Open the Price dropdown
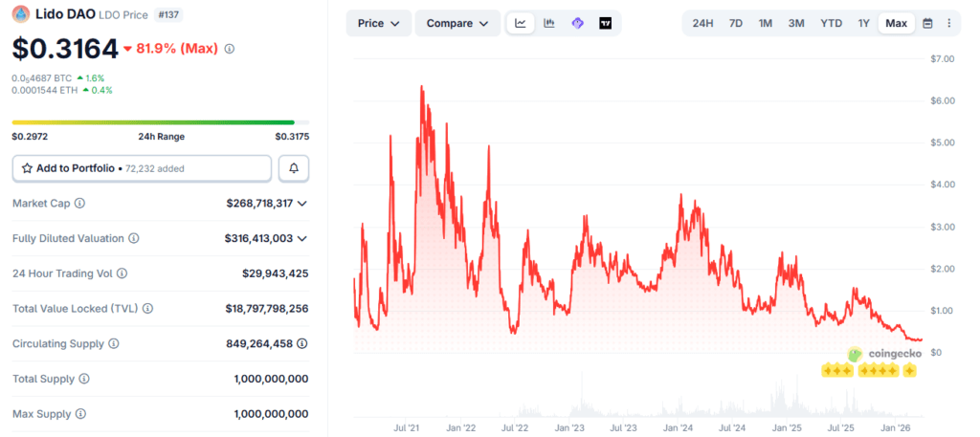Screen dimensions: 980x437 coord(379,23)
